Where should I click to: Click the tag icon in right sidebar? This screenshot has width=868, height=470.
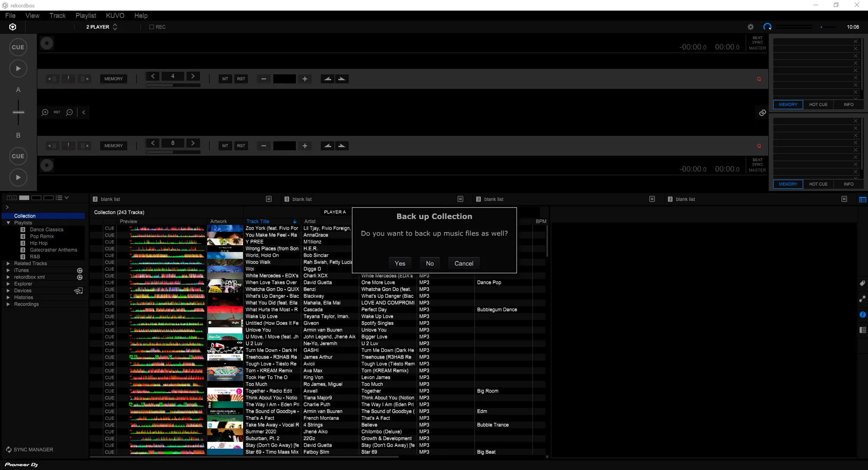tap(862, 283)
